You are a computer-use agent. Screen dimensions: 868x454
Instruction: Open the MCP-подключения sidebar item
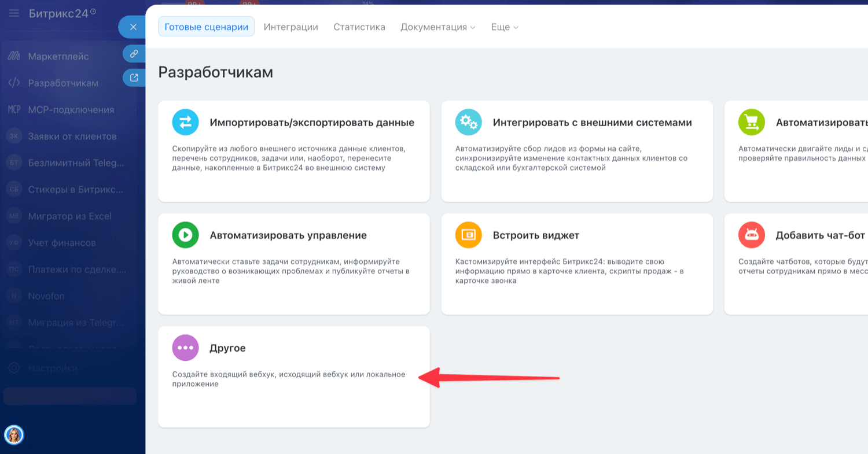click(x=71, y=109)
